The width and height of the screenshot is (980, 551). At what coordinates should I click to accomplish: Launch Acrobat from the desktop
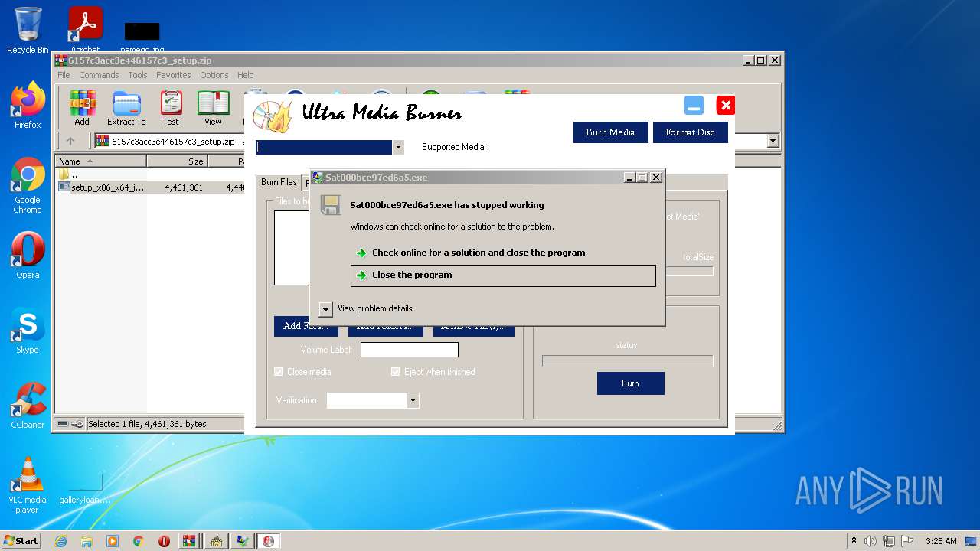coord(86,30)
